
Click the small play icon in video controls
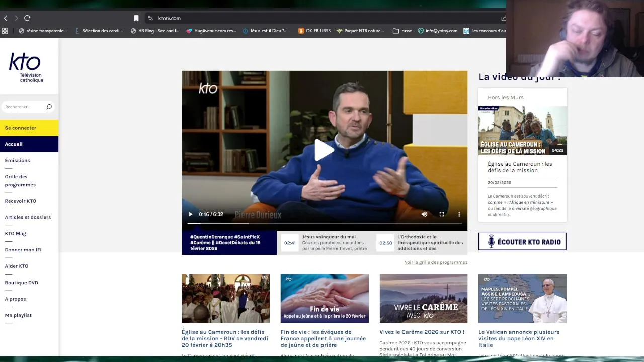click(x=190, y=214)
